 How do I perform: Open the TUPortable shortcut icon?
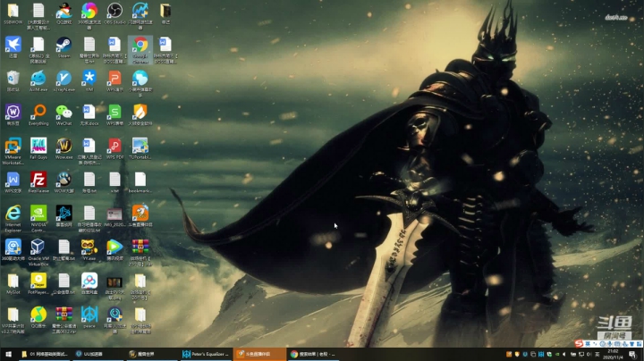pyautogui.click(x=140, y=148)
